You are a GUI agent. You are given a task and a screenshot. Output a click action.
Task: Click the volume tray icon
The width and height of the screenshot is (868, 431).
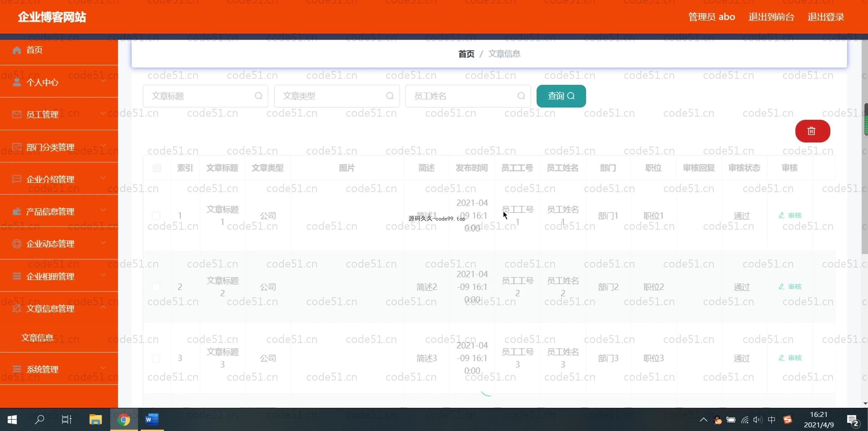757,420
